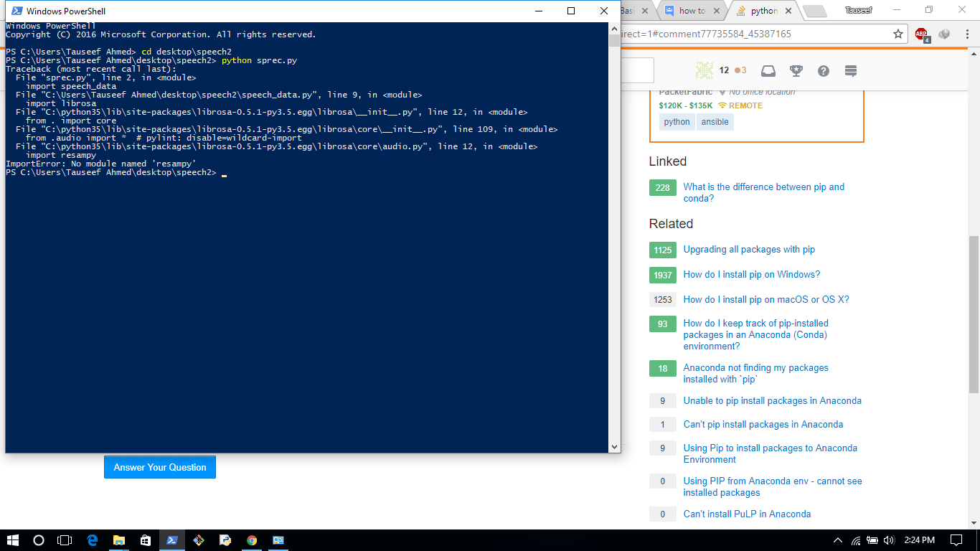Open the Adblock Plus extension icon
Image resolution: width=980 pixels, height=551 pixels.
point(922,34)
